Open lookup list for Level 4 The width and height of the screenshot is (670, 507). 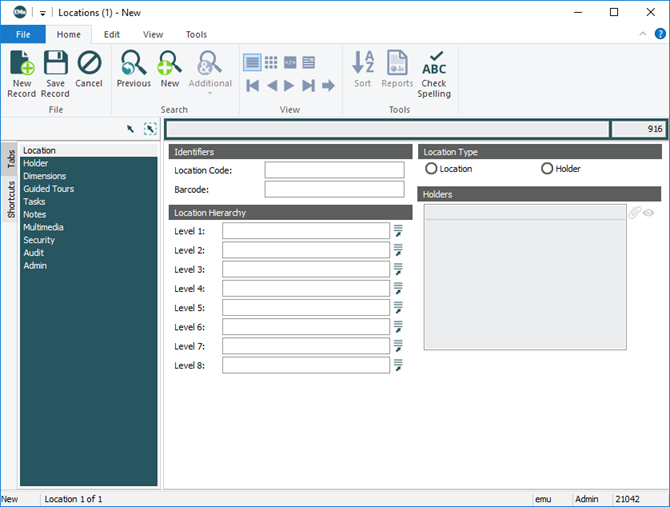pyautogui.click(x=398, y=289)
